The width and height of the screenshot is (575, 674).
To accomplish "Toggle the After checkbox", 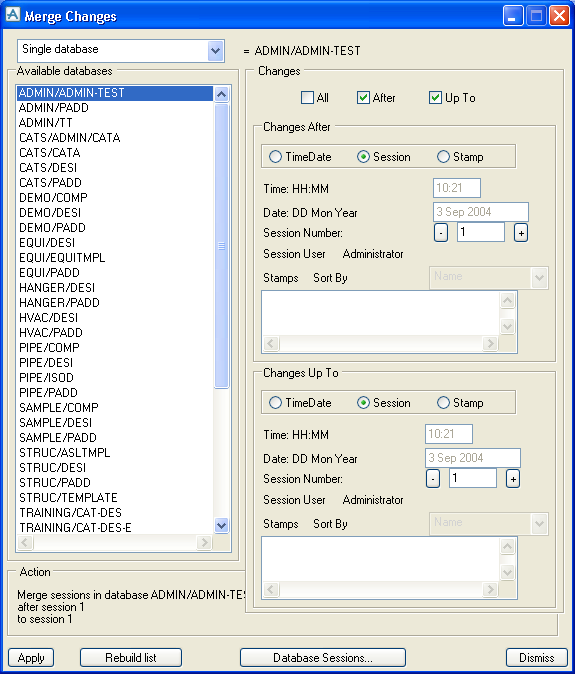I will tap(363, 98).
